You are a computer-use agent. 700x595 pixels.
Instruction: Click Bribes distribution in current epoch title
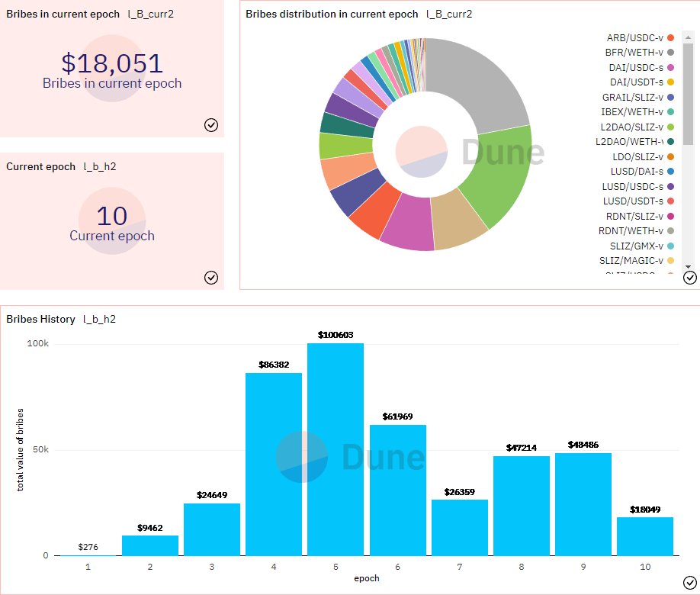(332, 14)
